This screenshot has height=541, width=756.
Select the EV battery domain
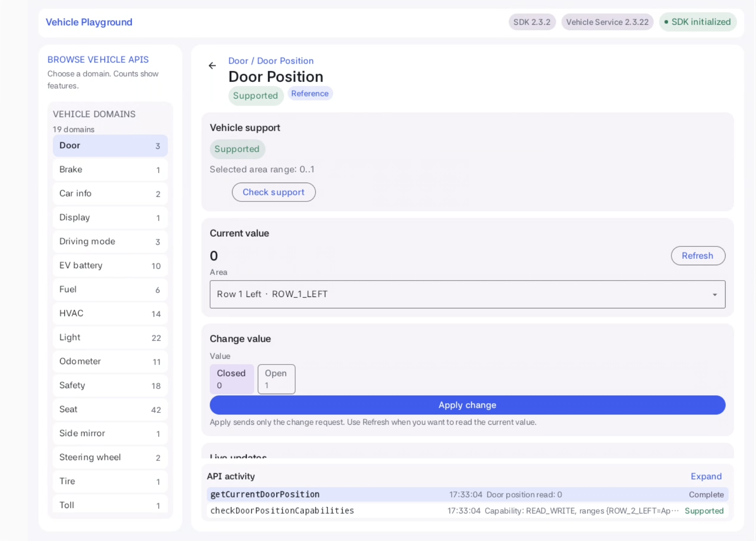pos(110,266)
